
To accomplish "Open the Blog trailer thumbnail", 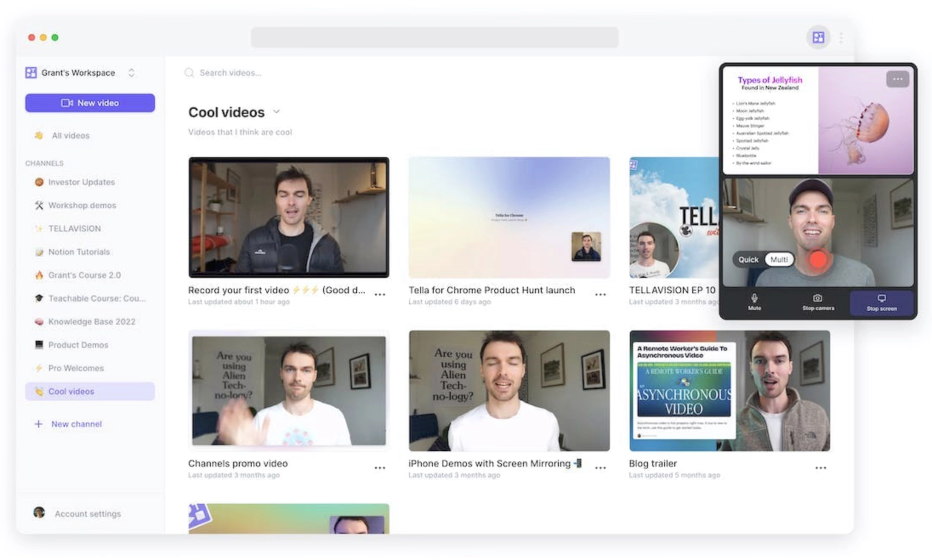I will (x=730, y=391).
